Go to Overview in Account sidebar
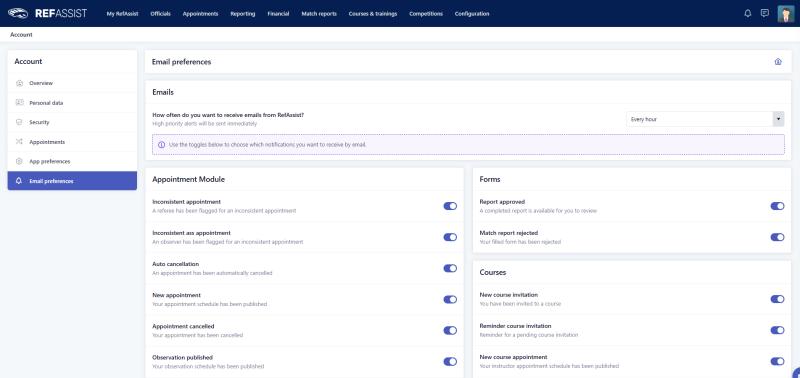Viewport: 800px width, 378px height. [x=72, y=83]
